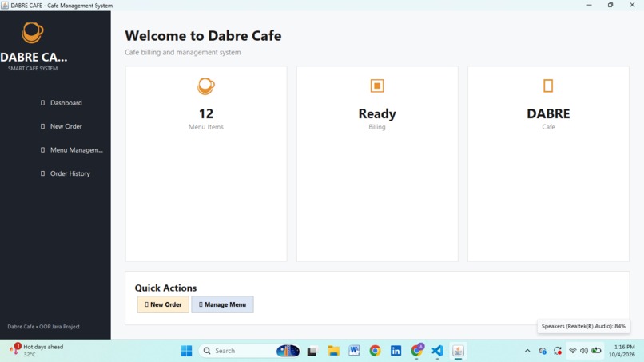
Task: Click the "SMART CAFE SYSTEM" sidebar subtitle
Action: [33, 69]
